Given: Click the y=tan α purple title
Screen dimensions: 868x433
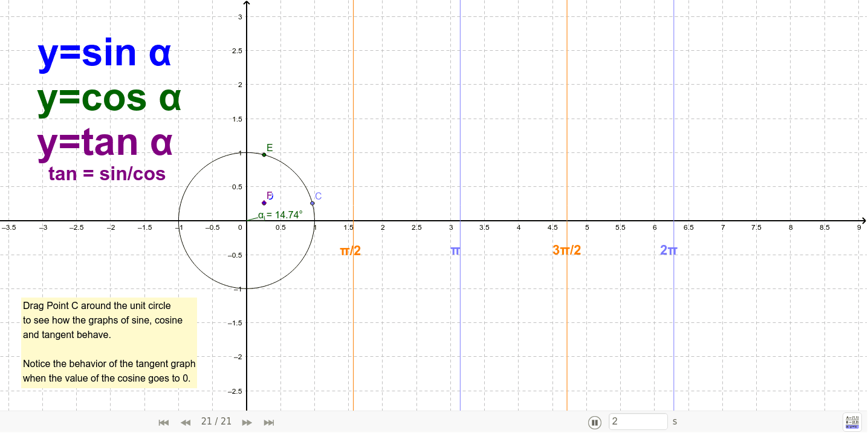Looking at the screenshot, I should 105,143.
